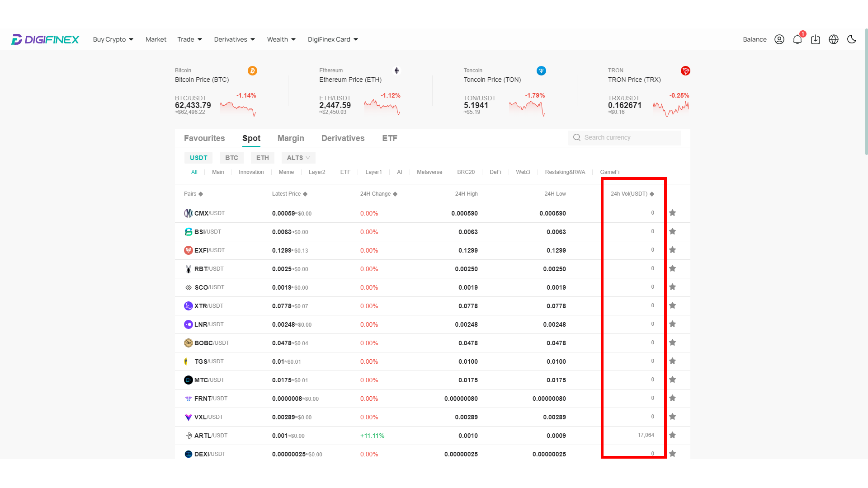Open the DigiFinex logo home link
The width and height of the screenshot is (868, 488).
click(x=45, y=40)
